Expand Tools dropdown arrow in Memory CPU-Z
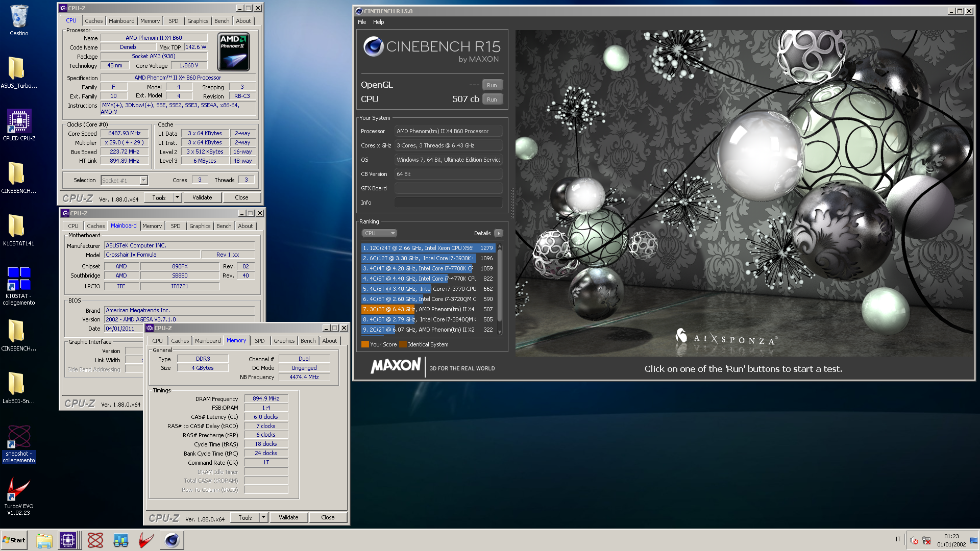Image resolution: width=980 pixels, height=551 pixels. pyautogui.click(x=263, y=517)
